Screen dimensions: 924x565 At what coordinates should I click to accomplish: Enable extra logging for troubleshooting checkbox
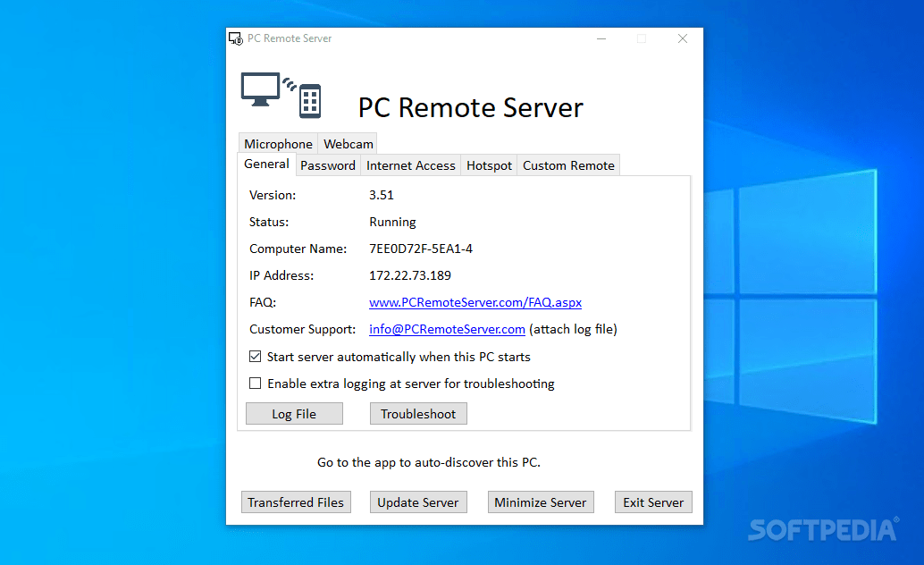point(256,384)
